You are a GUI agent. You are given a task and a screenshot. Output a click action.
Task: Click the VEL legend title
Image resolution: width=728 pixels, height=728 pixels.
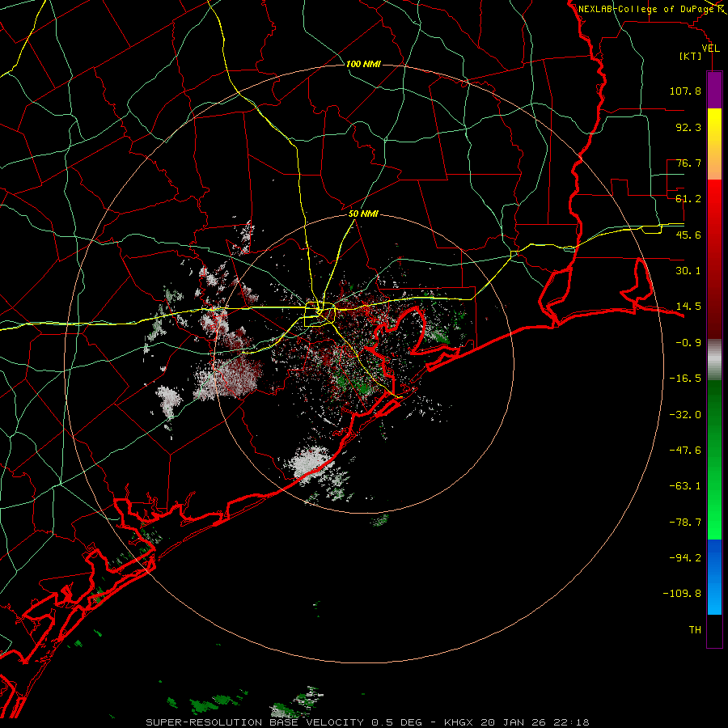(x=711, y=49)
